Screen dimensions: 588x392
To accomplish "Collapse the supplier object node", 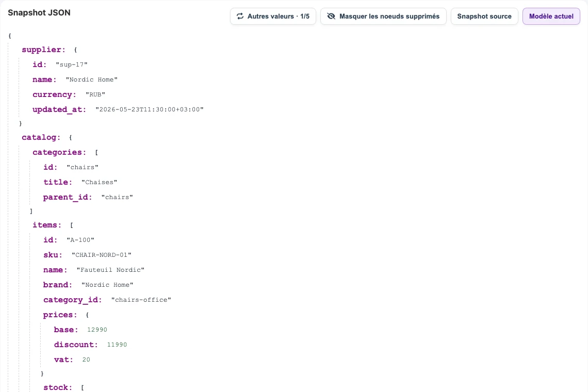I will (x=43, y=50).
